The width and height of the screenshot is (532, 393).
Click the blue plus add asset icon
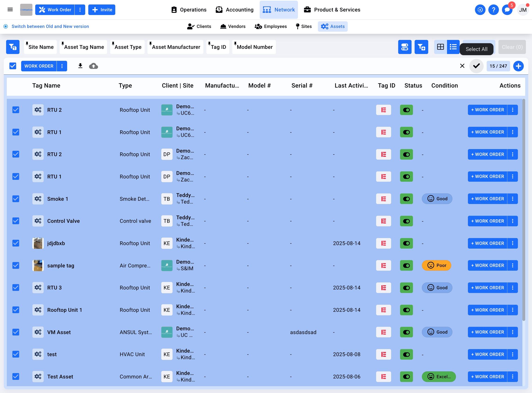518,66
